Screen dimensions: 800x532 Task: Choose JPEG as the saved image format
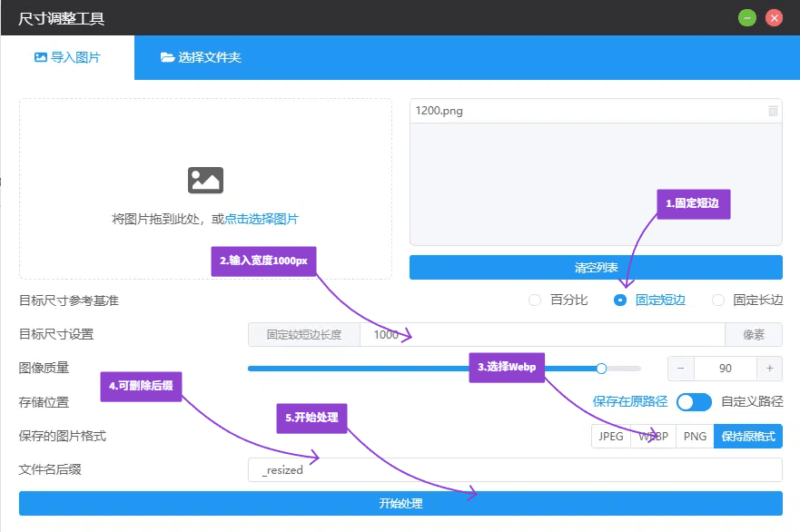[x=611, y=437]
